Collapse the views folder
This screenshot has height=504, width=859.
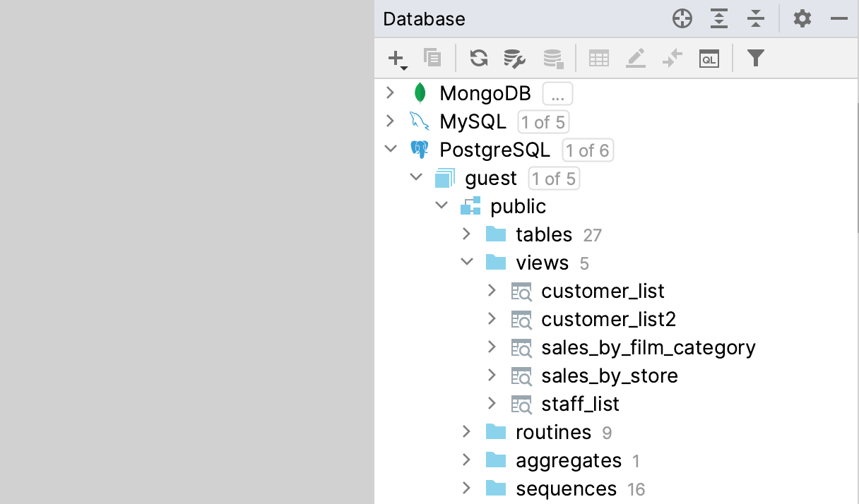coord(467,261)
